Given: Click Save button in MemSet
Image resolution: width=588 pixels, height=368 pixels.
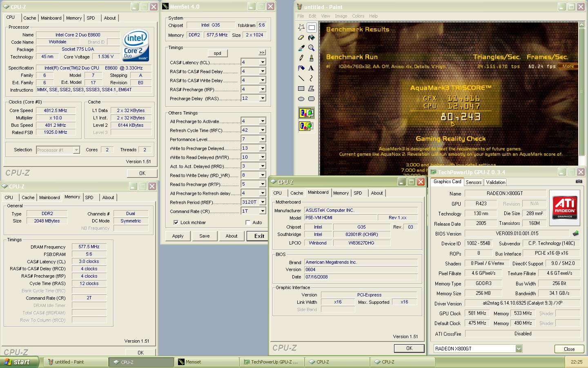Looking at the screenshot, I should pos(205,236).
